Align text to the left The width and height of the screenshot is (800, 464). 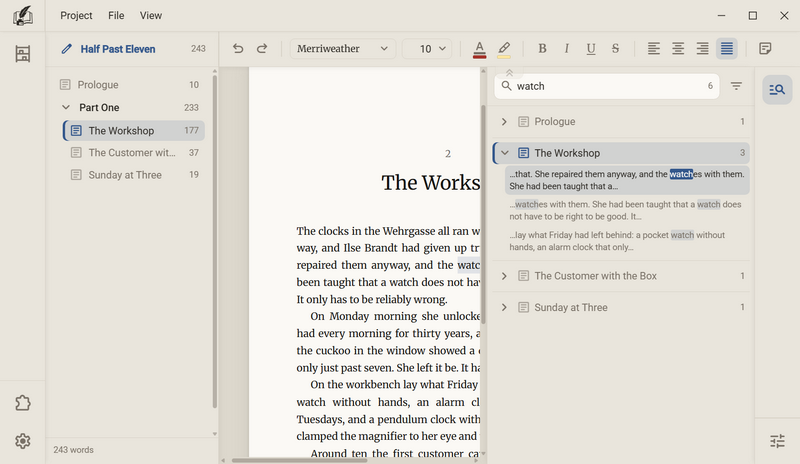(x=654, y=48)
